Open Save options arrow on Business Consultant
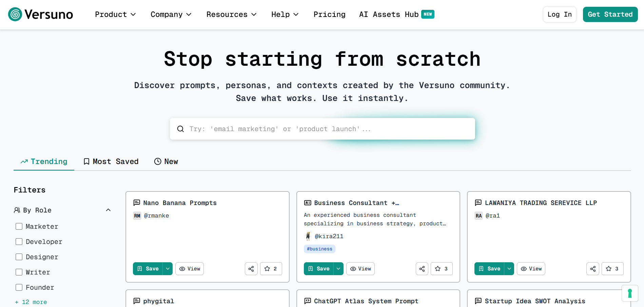The width and height of the screenshot is (644, 307). coord(338,269)
